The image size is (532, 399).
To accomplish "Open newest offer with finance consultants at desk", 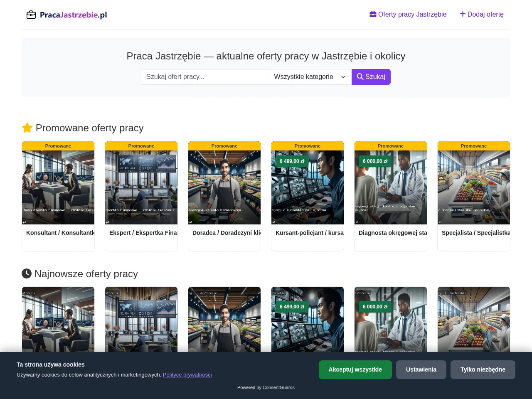I will (58, 319).
